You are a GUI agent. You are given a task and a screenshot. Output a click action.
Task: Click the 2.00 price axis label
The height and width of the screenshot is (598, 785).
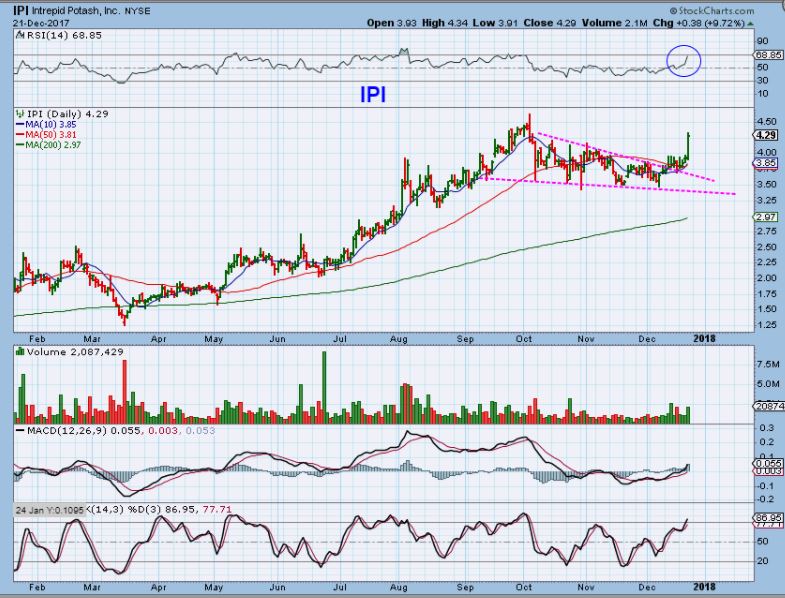pyautogui.click(x=767, y=278)
